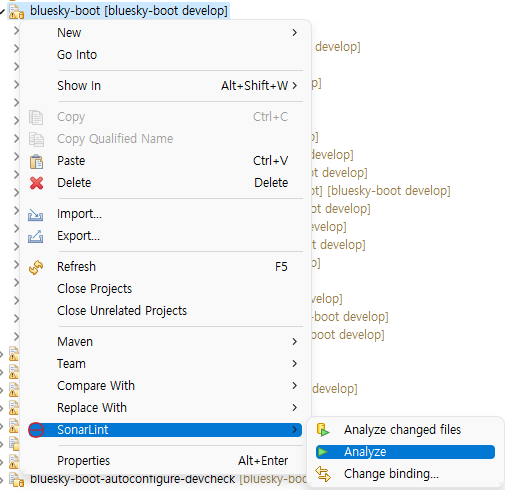The width and height of the screenshot is (505, 490).
Task: Click the Copy Qualified Name icon
Action: [36, 139]
